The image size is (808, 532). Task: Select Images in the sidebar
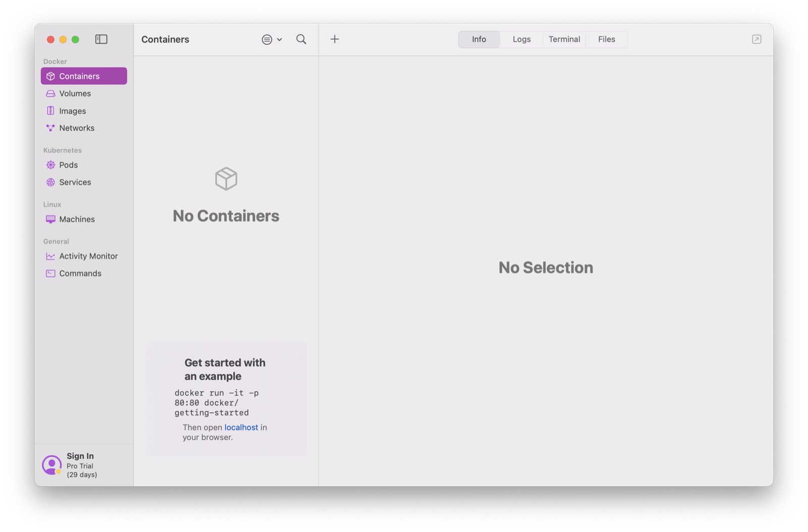(x=84, y=111)
